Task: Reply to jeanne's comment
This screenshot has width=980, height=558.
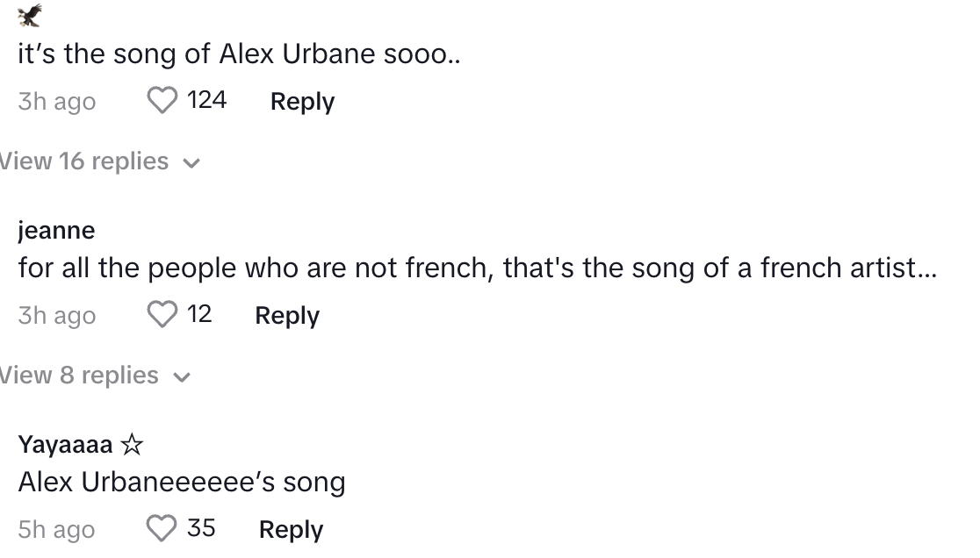Action: pyautogui.click(x=286, y=316)
